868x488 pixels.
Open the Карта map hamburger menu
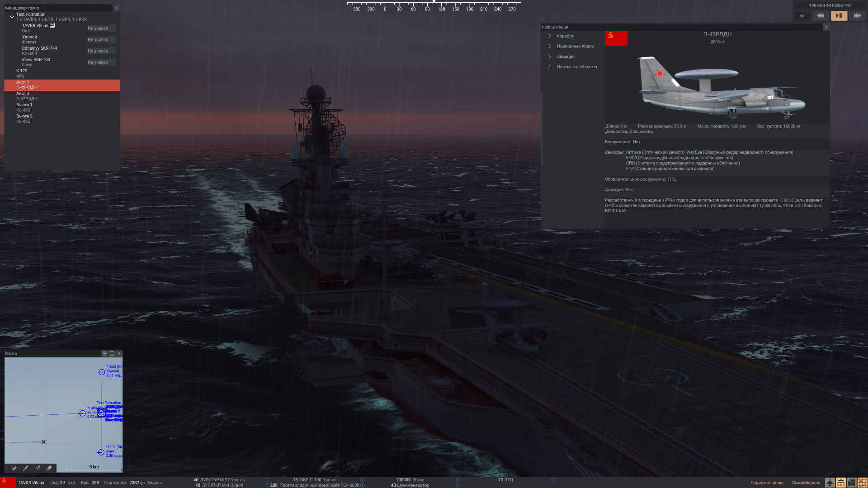tap(104, 354)
